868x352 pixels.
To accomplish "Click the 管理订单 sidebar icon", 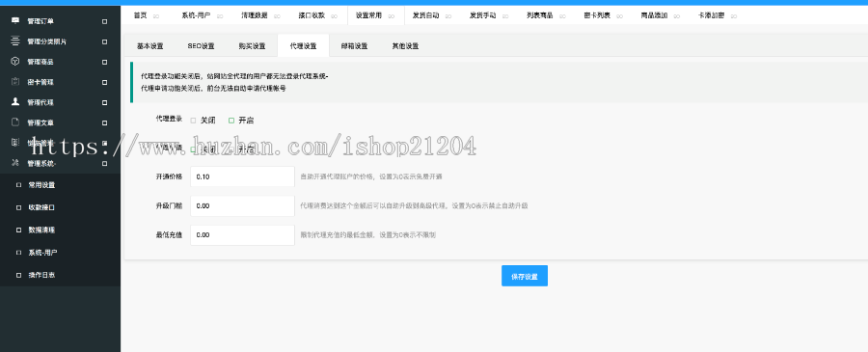I will (15, 21).
